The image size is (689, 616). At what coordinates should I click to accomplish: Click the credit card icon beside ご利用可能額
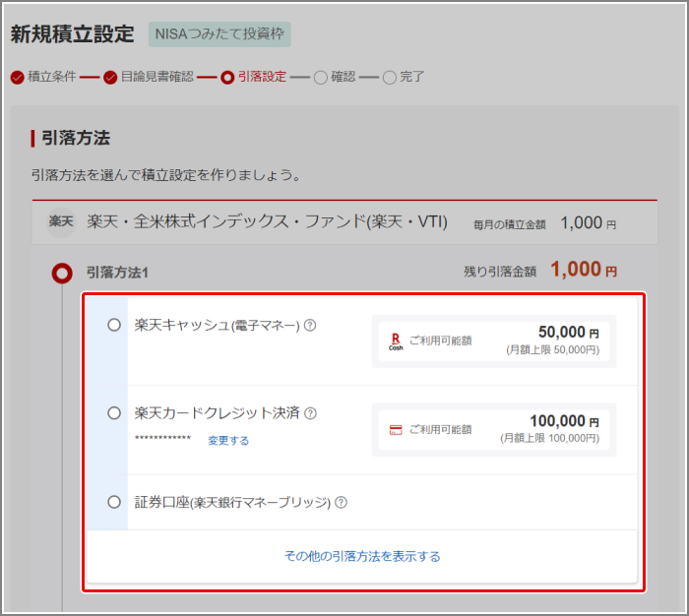click(x=396, y=430)
